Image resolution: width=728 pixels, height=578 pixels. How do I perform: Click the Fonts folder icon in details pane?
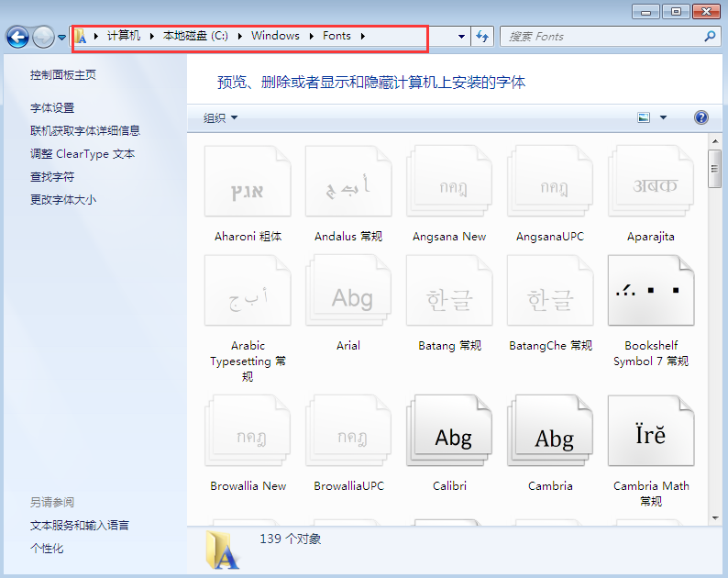click(223, 550)
